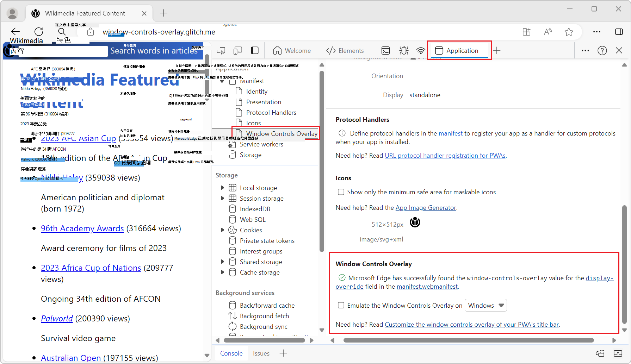Click the site lock icon
This screenshot has height=364, width=631.
coord(91,32)
